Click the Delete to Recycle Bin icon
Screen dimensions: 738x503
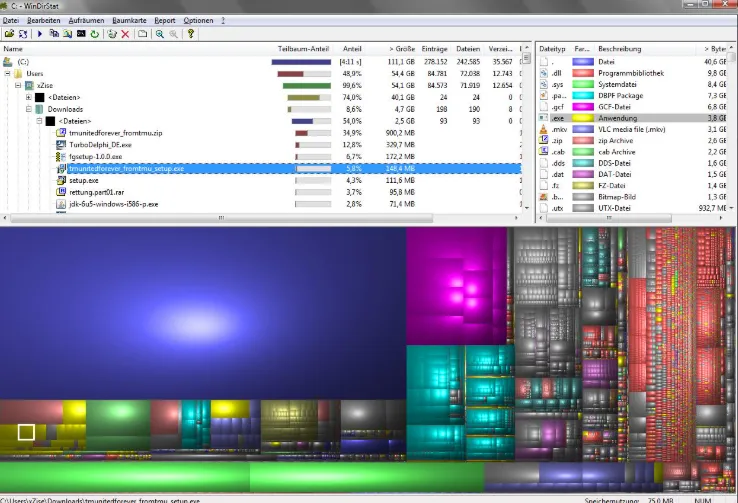coord(112,34)
